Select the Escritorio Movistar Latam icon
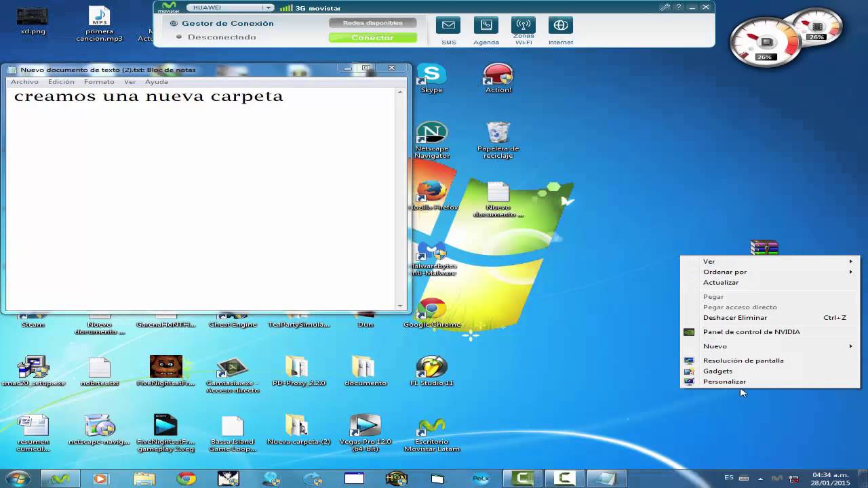The height and width of the screenshot is (488, 868). tap(431, 434)
